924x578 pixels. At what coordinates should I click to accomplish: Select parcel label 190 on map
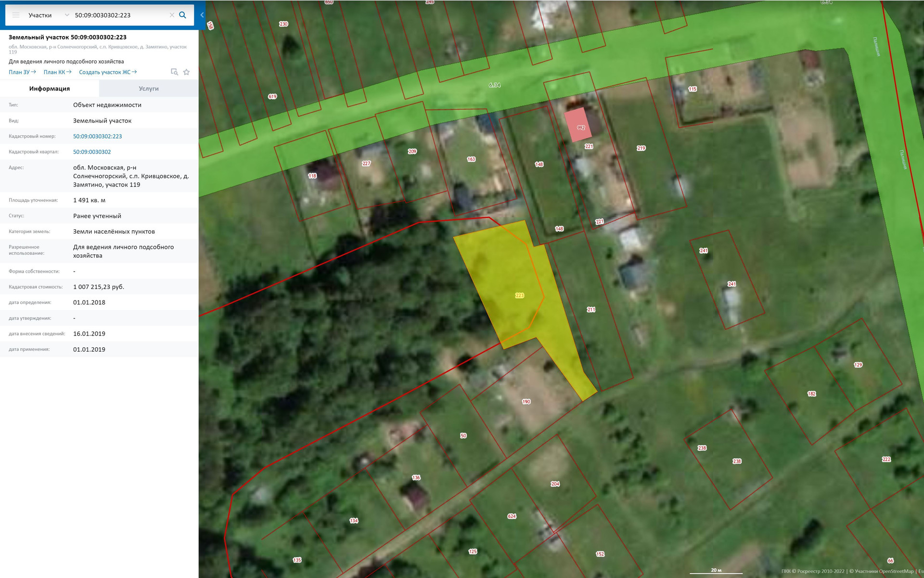pos(526,402)
